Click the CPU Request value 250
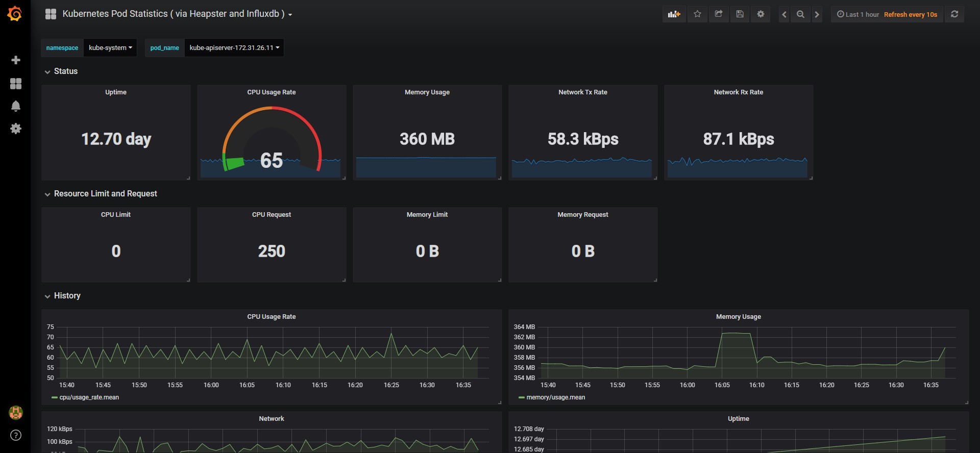This screenshot has width=980, height=453. (272, 251)
